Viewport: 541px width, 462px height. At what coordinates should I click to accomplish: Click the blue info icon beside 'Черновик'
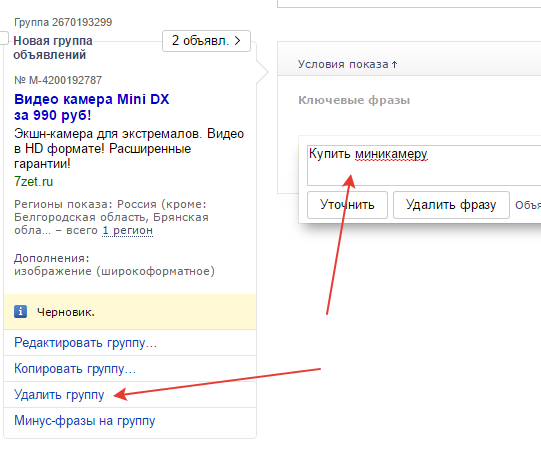pyautogui.click(x=20, y=311)
